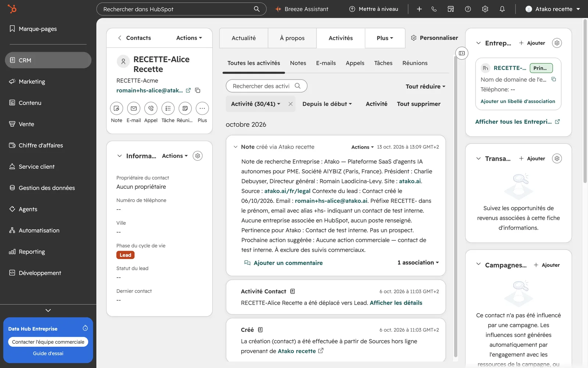Open the Tout réduire dropdown
This screenshot has height=368, width=588.
[x=426, y=86]
